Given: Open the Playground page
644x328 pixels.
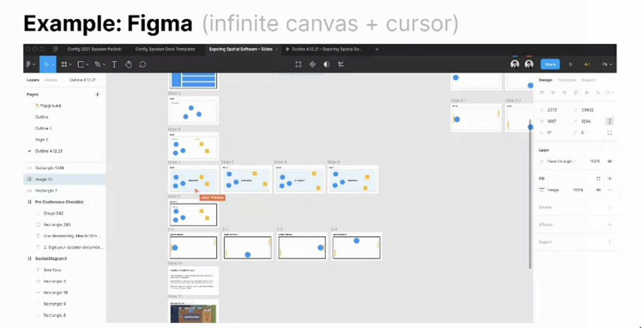Looking at the screenshot, I should tap(49, 106).
